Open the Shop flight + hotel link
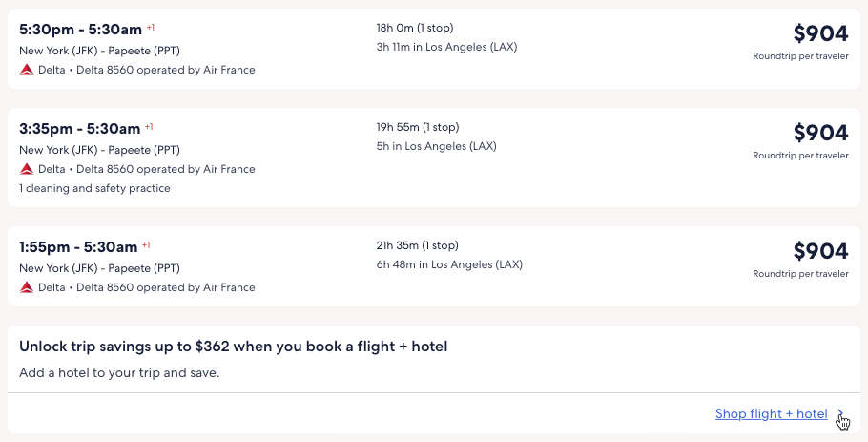This screenshot has width=868, height=442. pos(771,414)
